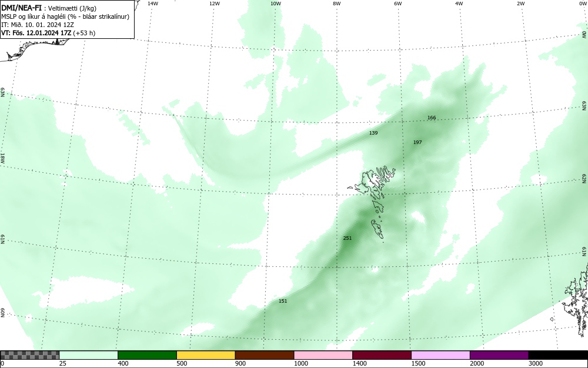This screenshot has width=588, height=368.
Task: Click the pink 1000–1400 legend swatch
Action: (323, 355)
